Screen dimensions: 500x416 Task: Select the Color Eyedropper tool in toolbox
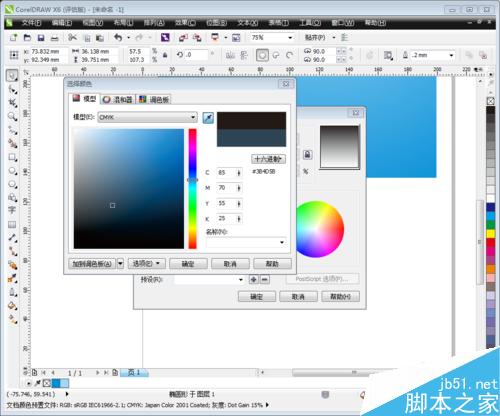coord(12,278)
